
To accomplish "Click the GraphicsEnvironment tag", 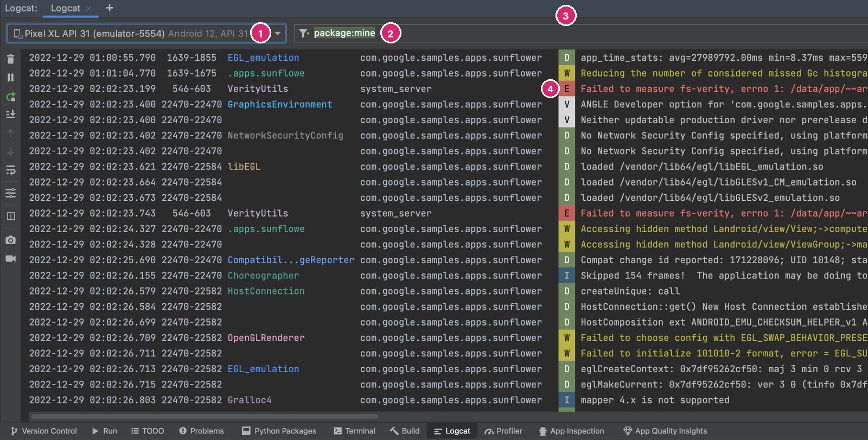I will coord(280,104).
